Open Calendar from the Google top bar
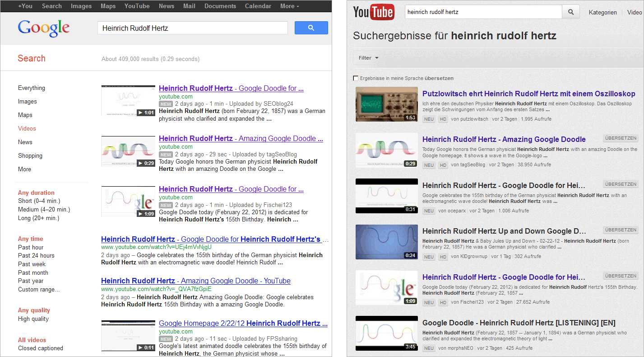This screenshot has height=357, width=644. (x=258, y=6)
